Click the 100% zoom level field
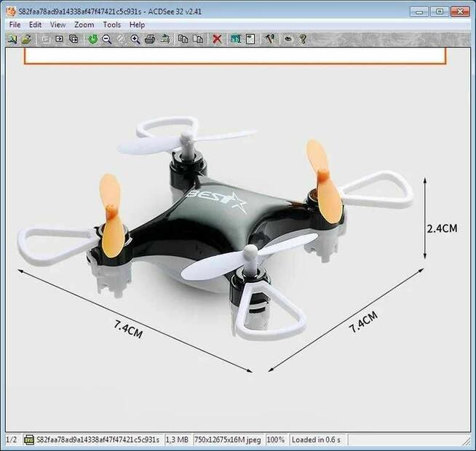This screenshot has width=476, height=451. click(x=276, y=440)
